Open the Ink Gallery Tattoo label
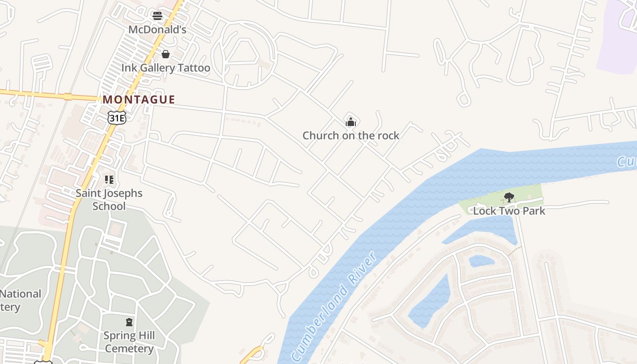The width and height of the screenshot is (637, 364). (166, 68)
